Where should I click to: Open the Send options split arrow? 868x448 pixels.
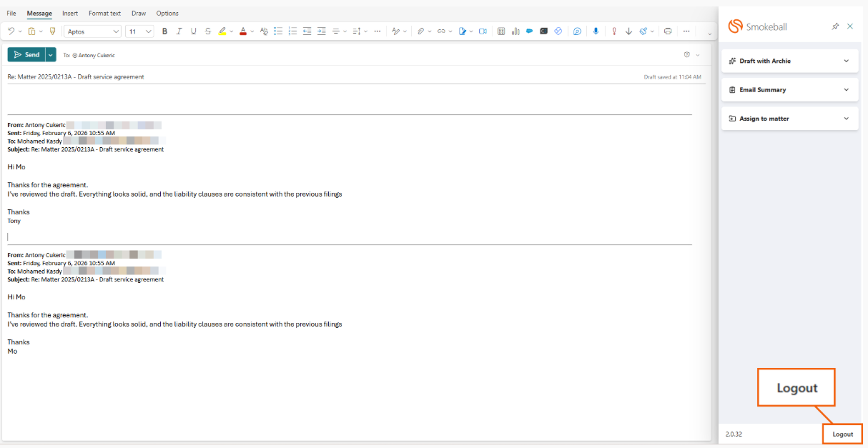click(x=50, y=55)
